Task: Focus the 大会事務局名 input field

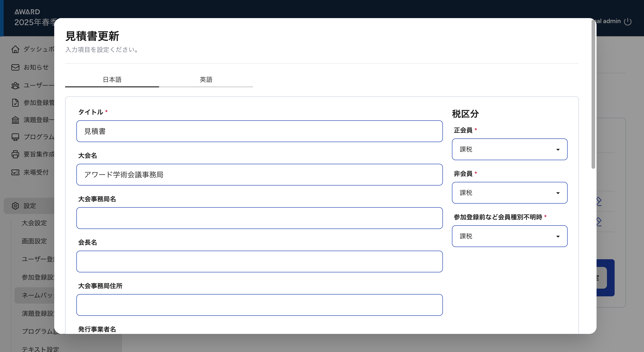Action: point(259,218)
